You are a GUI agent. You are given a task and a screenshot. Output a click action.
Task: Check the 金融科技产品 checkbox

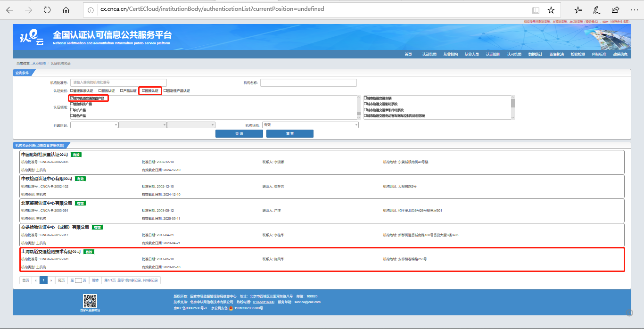[x=72, y=104]
